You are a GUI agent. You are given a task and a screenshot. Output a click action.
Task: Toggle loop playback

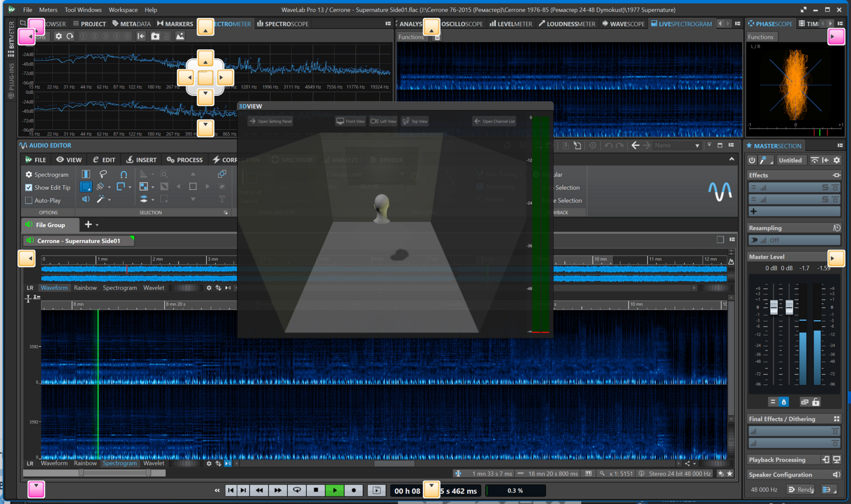point(297,490)
